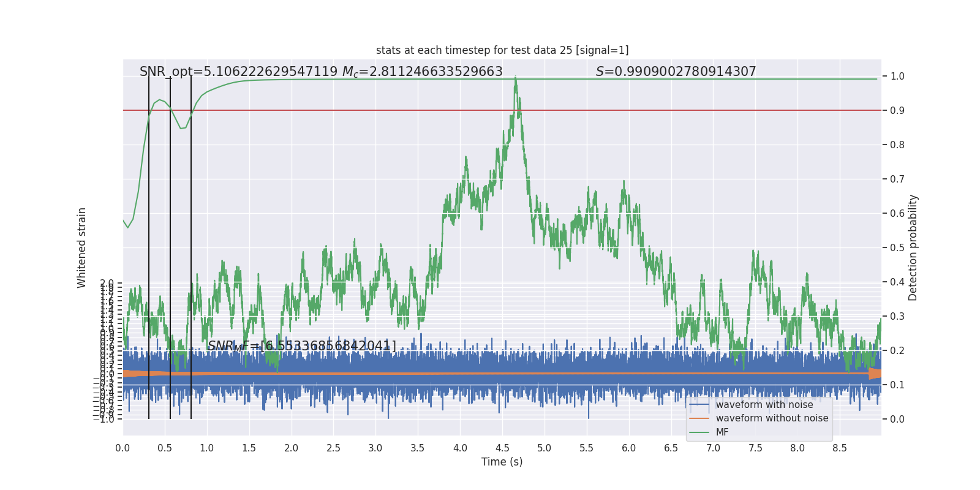
Task: Click the 'waveform with noise' legend entry
Action: 764,405
